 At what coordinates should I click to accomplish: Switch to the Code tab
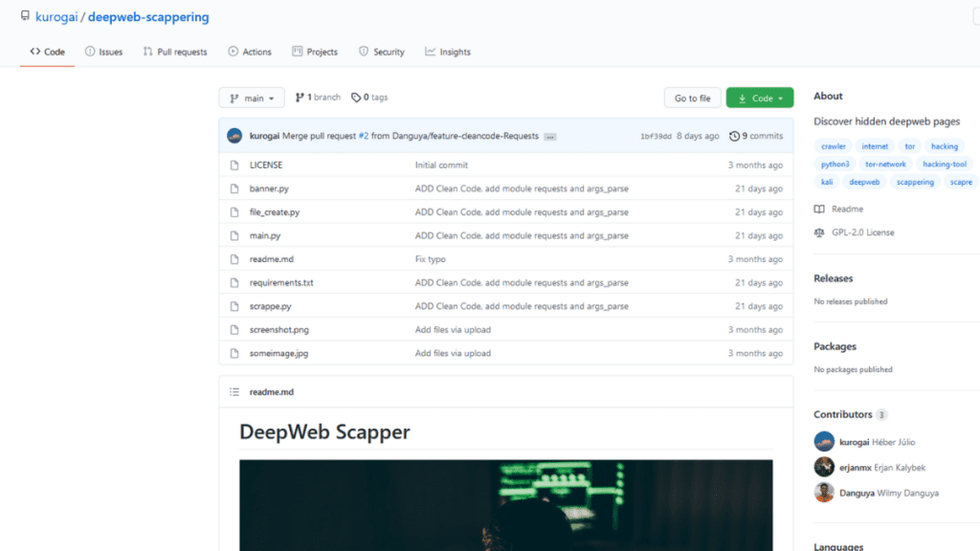click(48, 52)
